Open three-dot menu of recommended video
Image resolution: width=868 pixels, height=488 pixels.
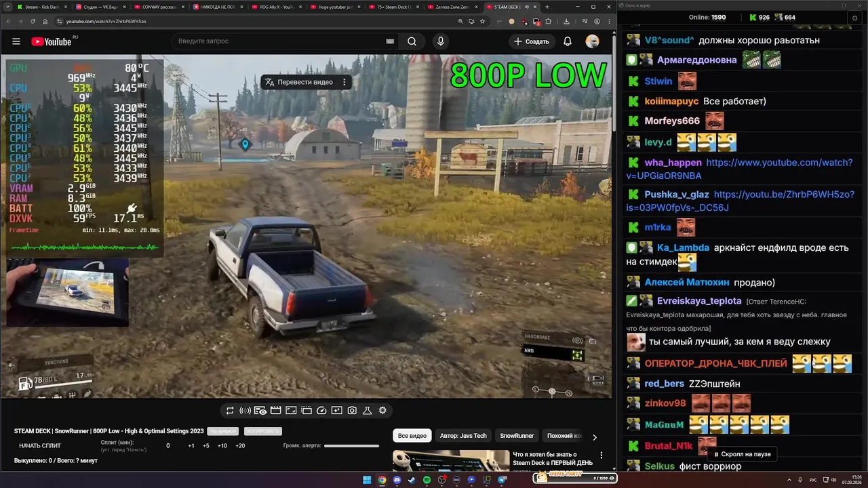pos(601,455)
